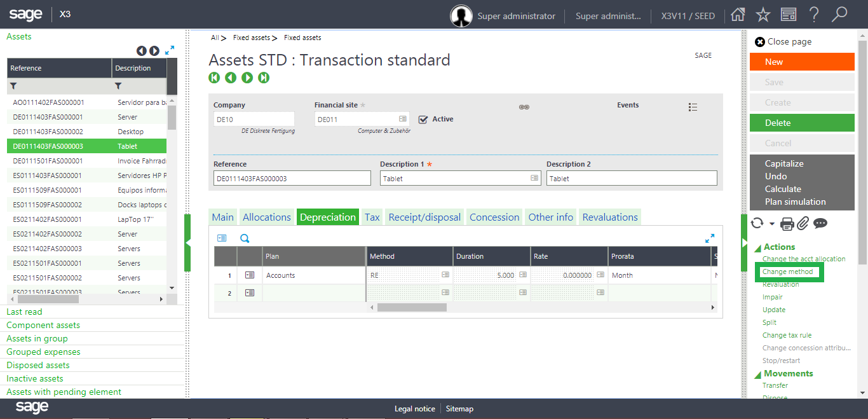Click the chain link icon beside the header block

524,107
